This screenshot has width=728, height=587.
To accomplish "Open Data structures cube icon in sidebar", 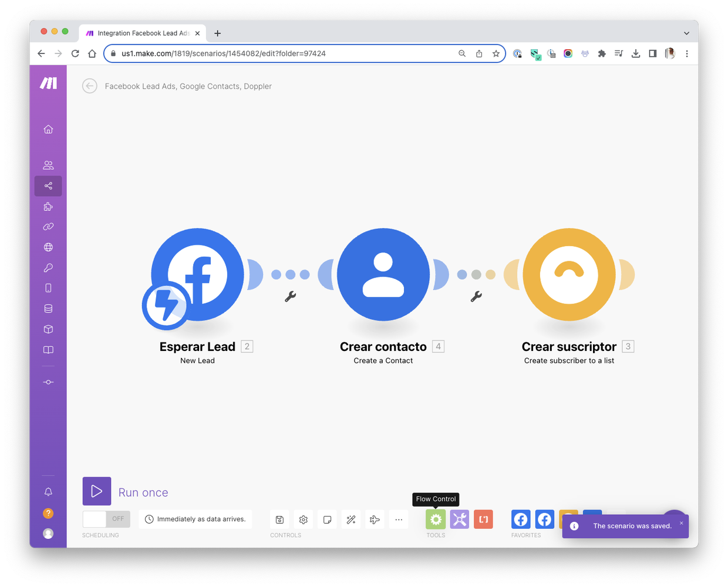I will click(x=48, y=329).
